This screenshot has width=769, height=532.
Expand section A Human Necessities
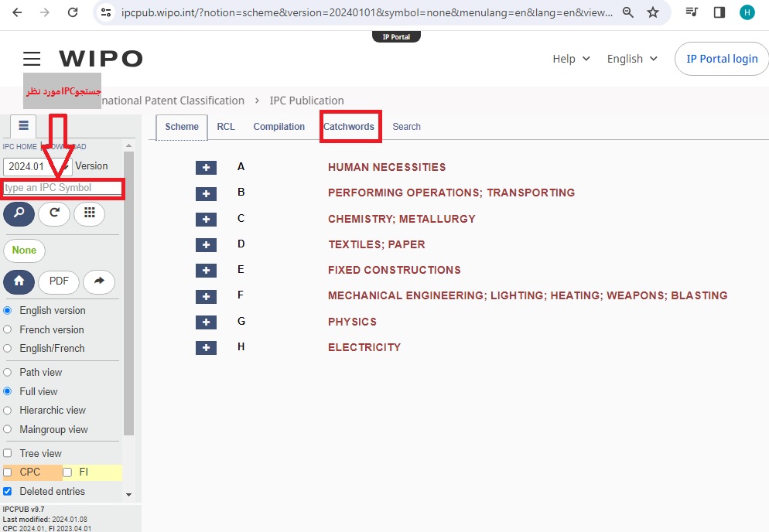pyautogui.click(x=206, y=168)
